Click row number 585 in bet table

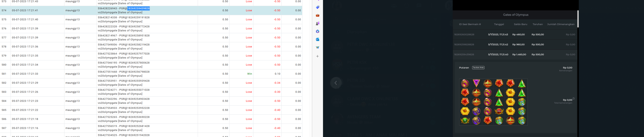[4, 110]
